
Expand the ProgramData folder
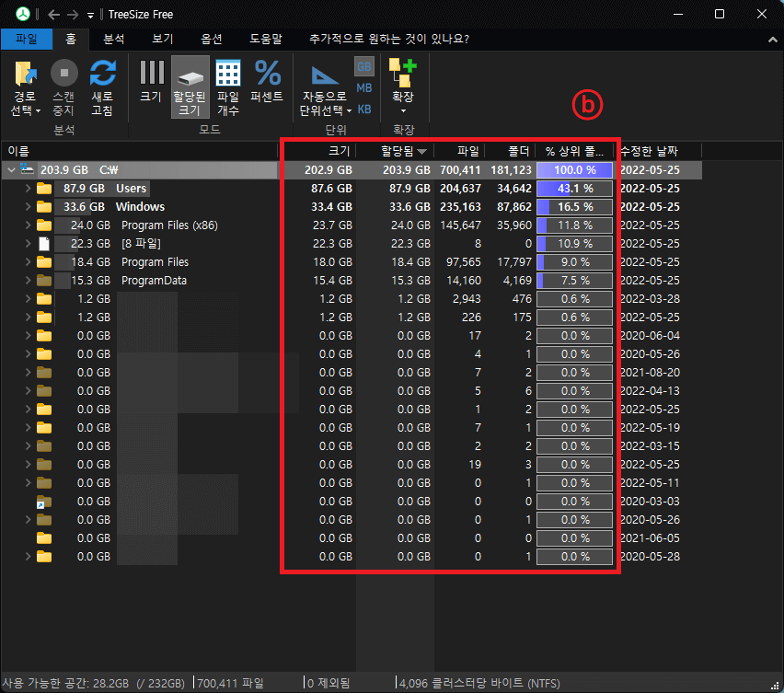click(28, 281)
